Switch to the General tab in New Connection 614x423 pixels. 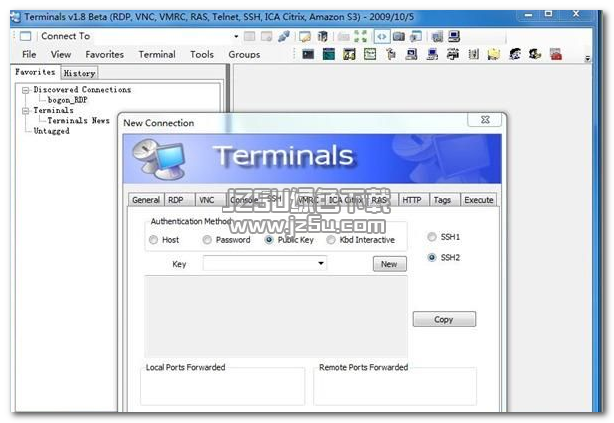click(x=146, y=200)
